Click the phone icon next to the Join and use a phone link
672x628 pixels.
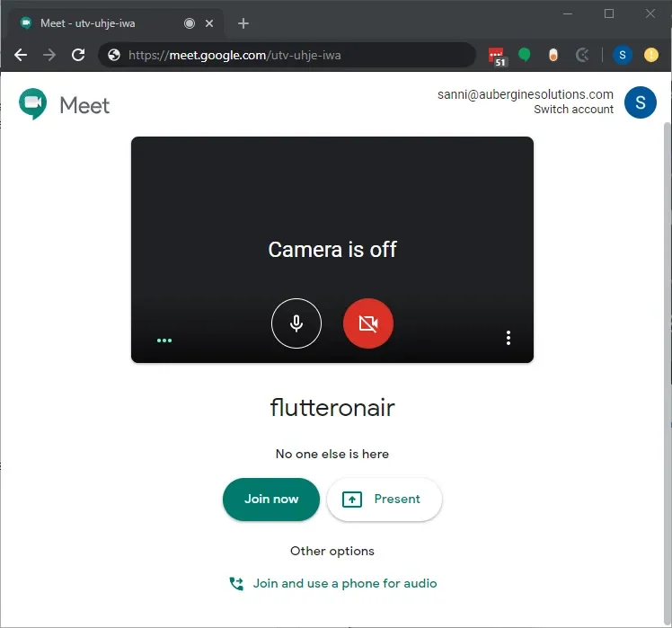[x=236, y=583]
